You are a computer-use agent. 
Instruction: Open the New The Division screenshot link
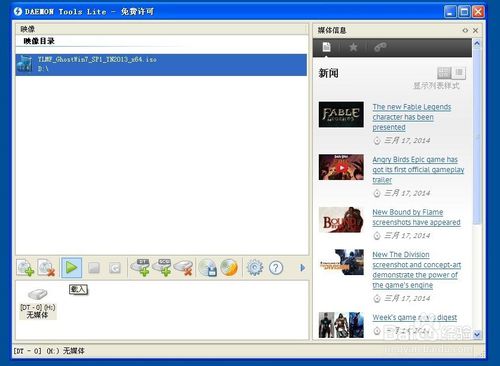click(417, 270)
